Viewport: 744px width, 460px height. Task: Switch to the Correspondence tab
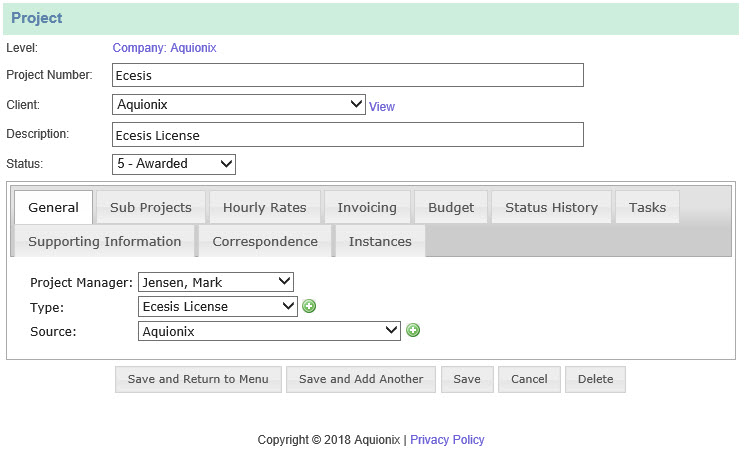tap(265, 241)
